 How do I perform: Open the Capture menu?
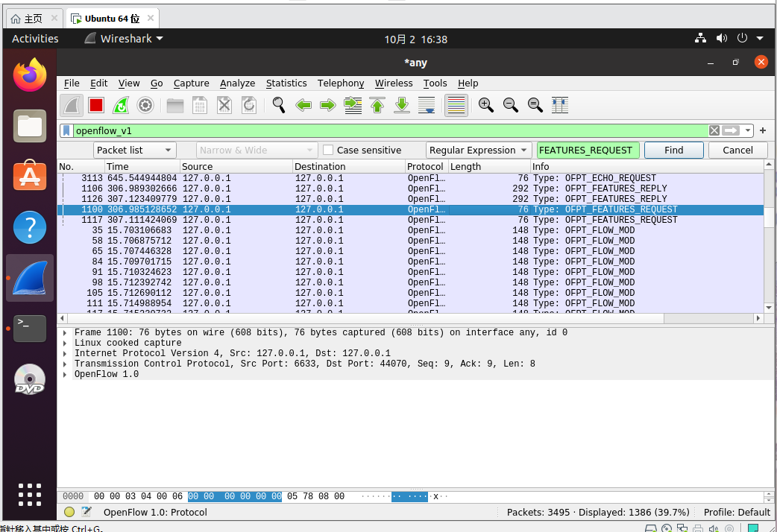[x=192, y=83]
